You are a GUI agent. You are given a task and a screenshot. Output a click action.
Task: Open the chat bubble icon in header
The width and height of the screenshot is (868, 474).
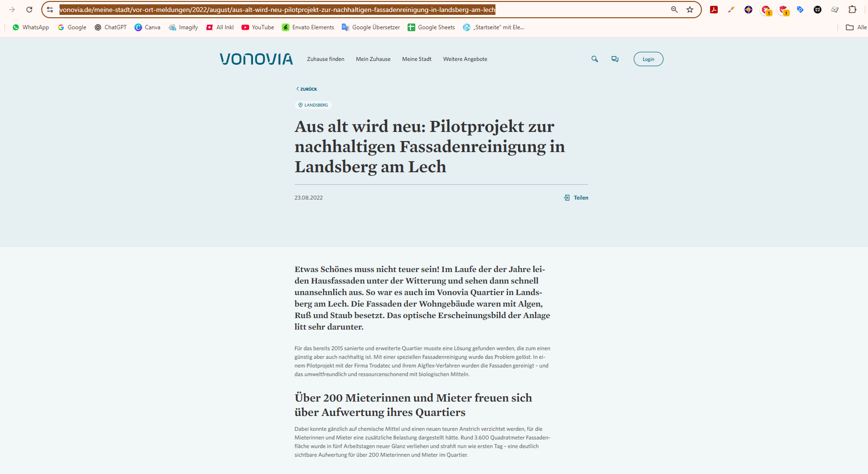tap(615, 59)
